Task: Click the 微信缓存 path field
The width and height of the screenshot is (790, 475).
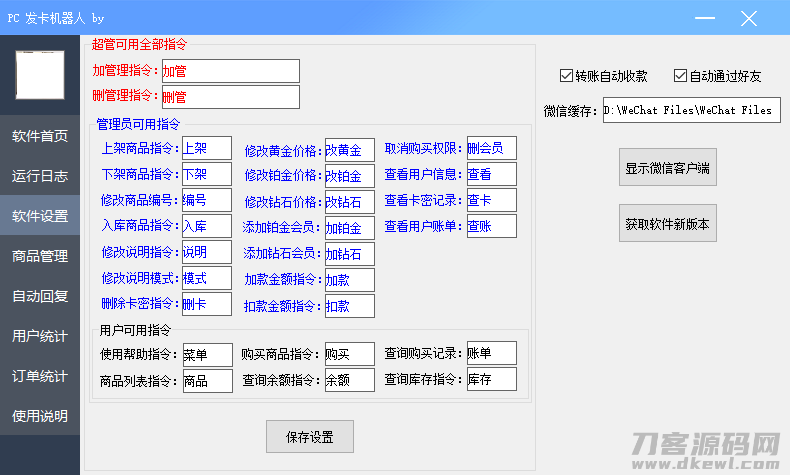Action: (692, 110)
